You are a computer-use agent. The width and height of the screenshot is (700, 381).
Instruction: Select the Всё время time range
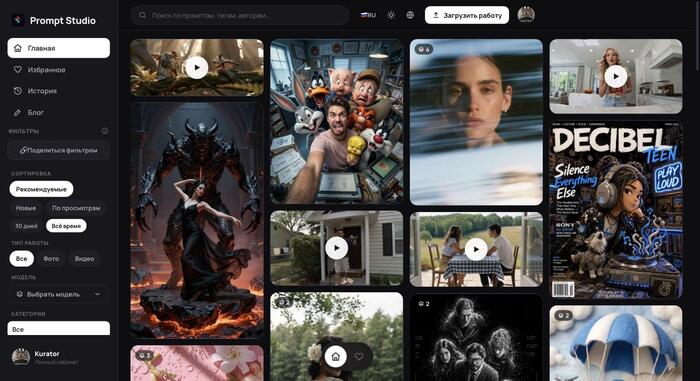click(x=66, y=226)
